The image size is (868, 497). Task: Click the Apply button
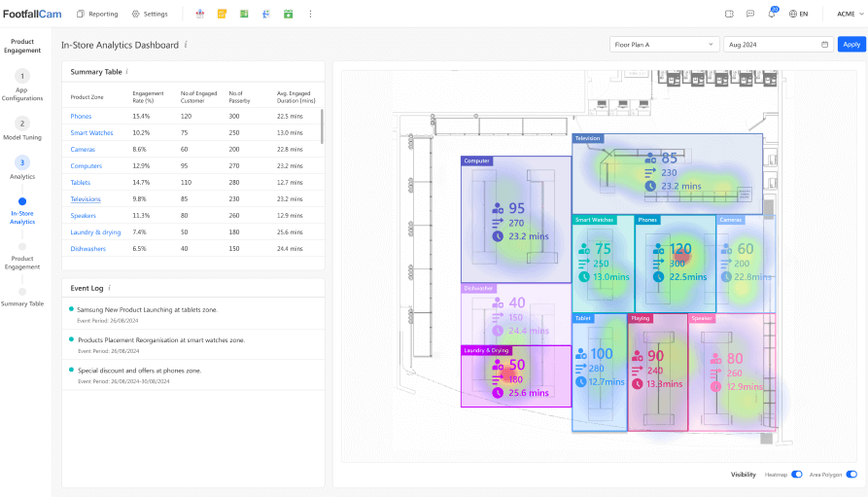tap(851, 45)
